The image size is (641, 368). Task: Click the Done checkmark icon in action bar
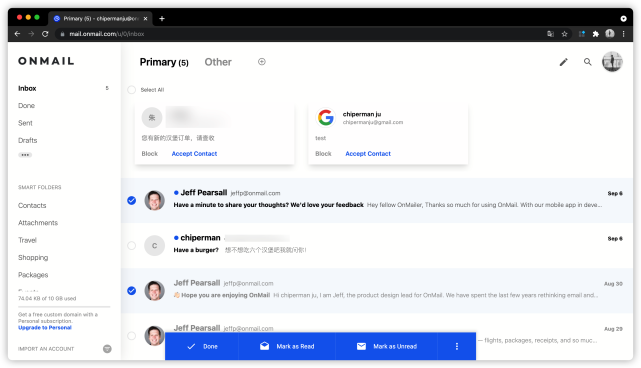191,346
